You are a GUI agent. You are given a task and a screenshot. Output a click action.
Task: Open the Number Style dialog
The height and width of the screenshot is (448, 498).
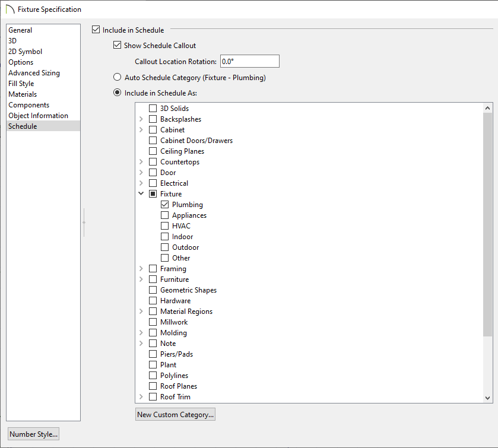coord(34,434)
